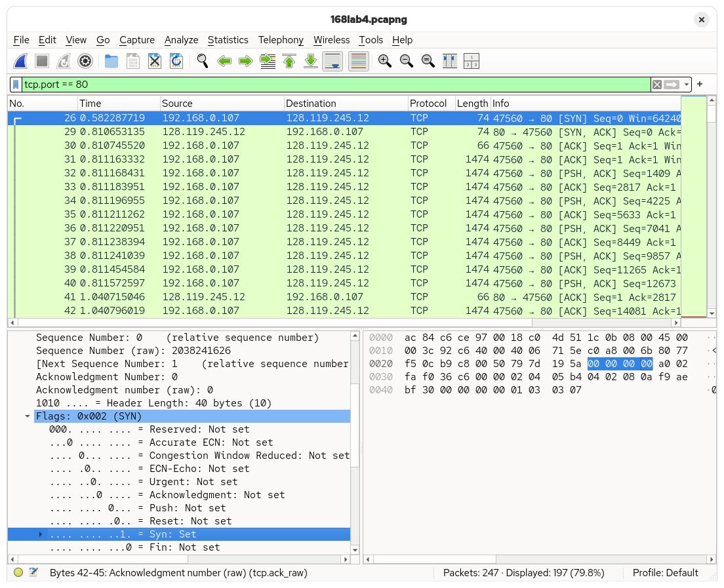
Task: Click the Profile: Default status label
Action: click(665, 573)
